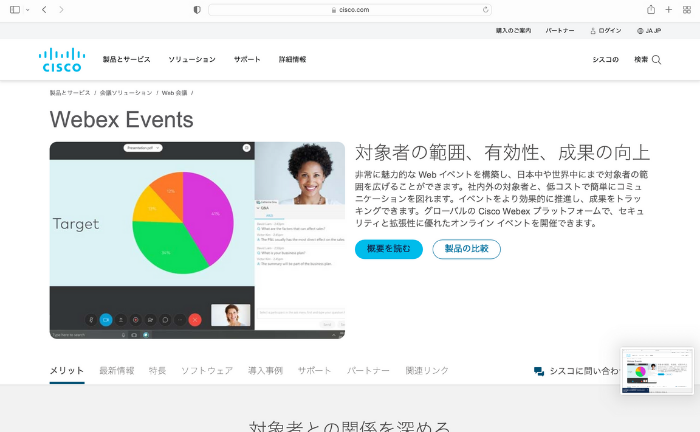Viewport: 700px width, 432px height.
Task: Select the 導入事例 tab
Action: [x=265, y=371]
